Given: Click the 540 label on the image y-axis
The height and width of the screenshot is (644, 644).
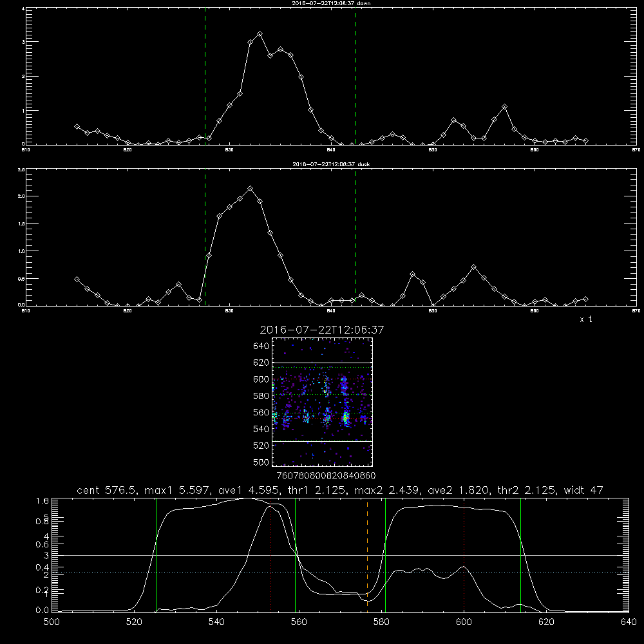Looking at the screenshot, I should 261,429.
